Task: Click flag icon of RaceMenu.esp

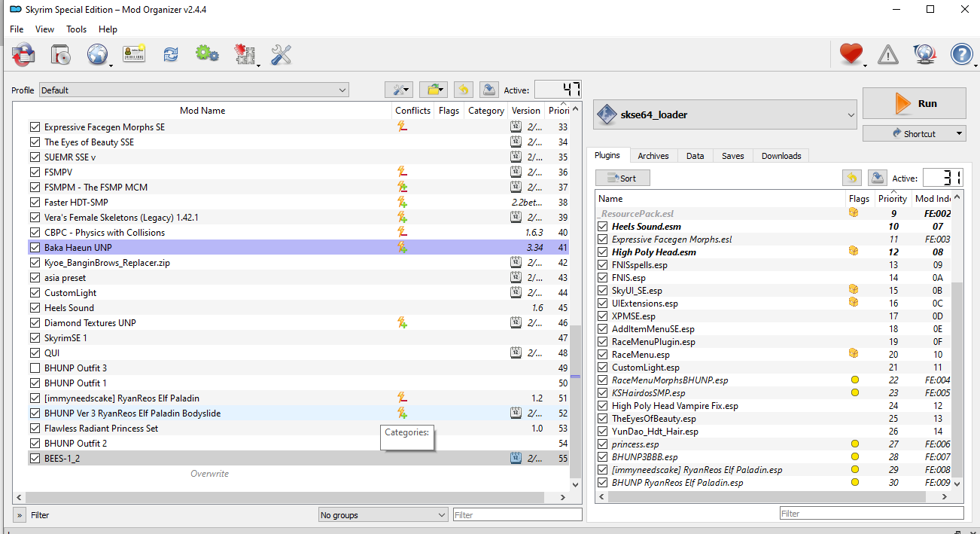Action: click(x=853, y=354)
